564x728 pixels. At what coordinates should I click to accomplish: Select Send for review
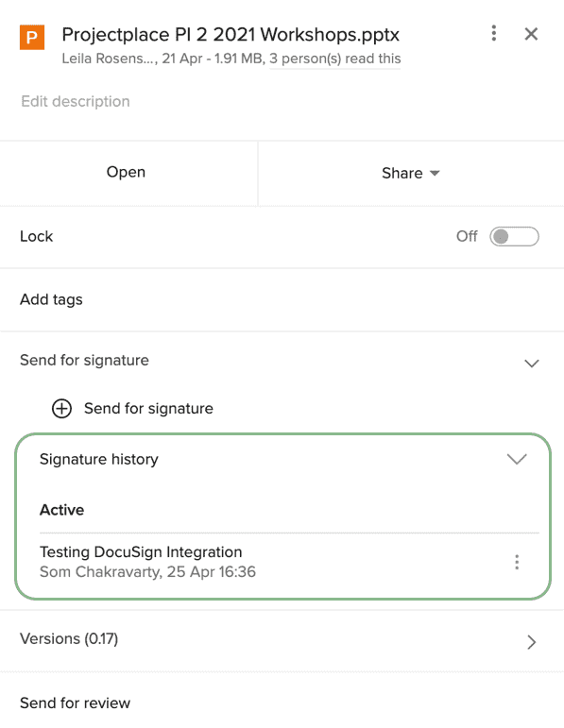click(x=75, y=703)
